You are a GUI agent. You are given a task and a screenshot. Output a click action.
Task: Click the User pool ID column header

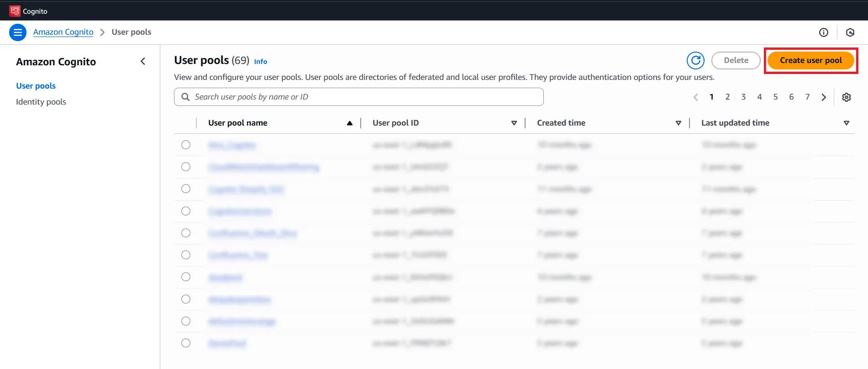(x=395, y=123)
